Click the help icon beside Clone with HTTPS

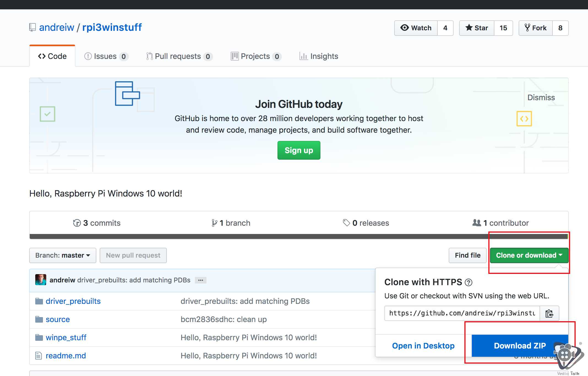[x=469, y=282]
